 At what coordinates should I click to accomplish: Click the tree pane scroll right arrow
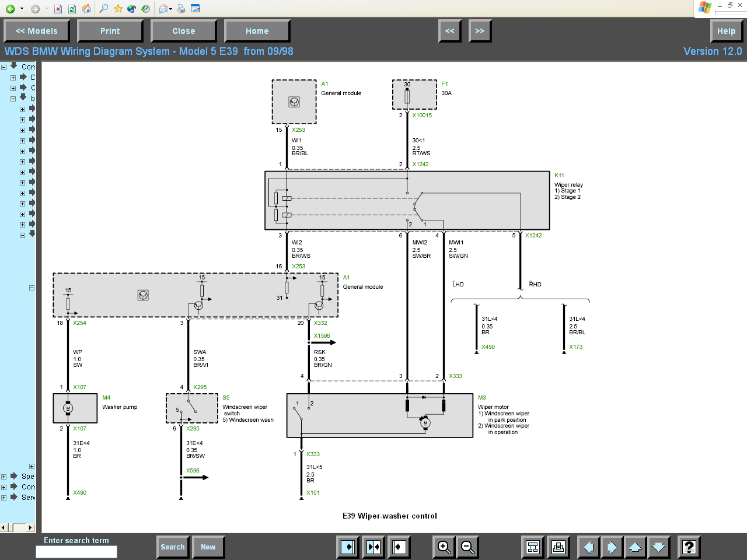31,527
